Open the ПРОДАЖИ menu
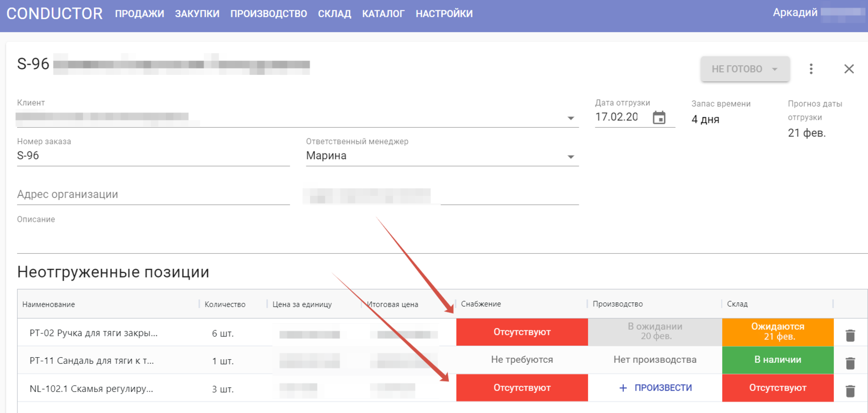The height and width of the screenshot is (413, 868). pyautogui.click(x=139, y=14)
